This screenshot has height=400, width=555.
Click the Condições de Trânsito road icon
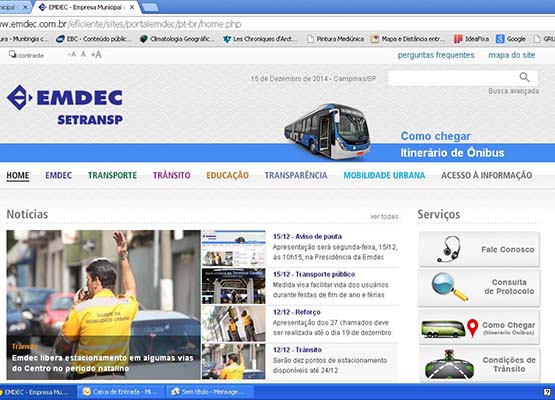(449, 365)
